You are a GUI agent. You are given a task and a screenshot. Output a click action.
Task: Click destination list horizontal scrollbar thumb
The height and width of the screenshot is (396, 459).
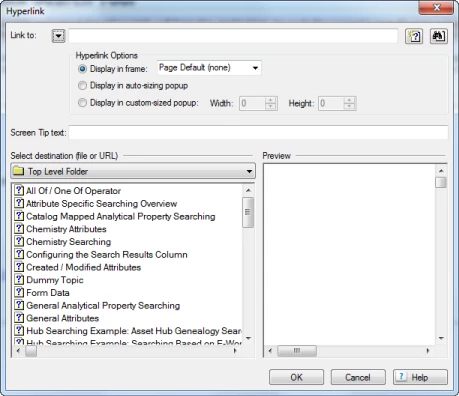tap(31, 351)
